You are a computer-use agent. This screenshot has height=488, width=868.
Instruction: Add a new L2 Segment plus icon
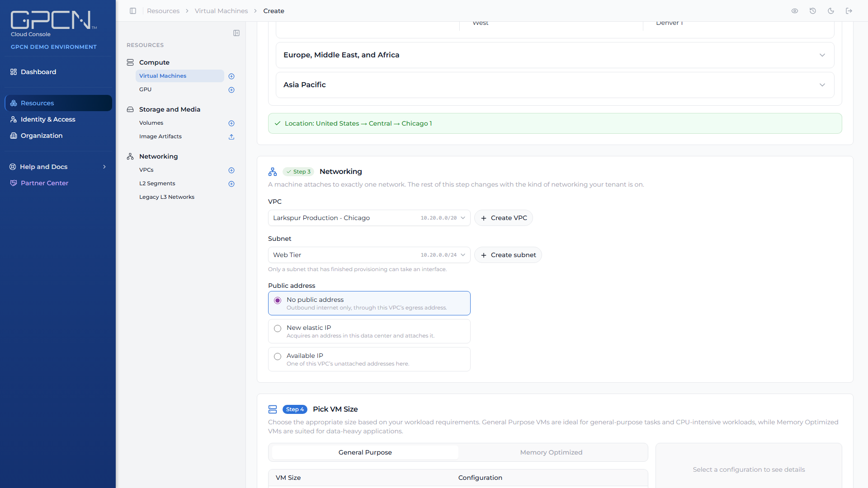click(x=231, y=184)
